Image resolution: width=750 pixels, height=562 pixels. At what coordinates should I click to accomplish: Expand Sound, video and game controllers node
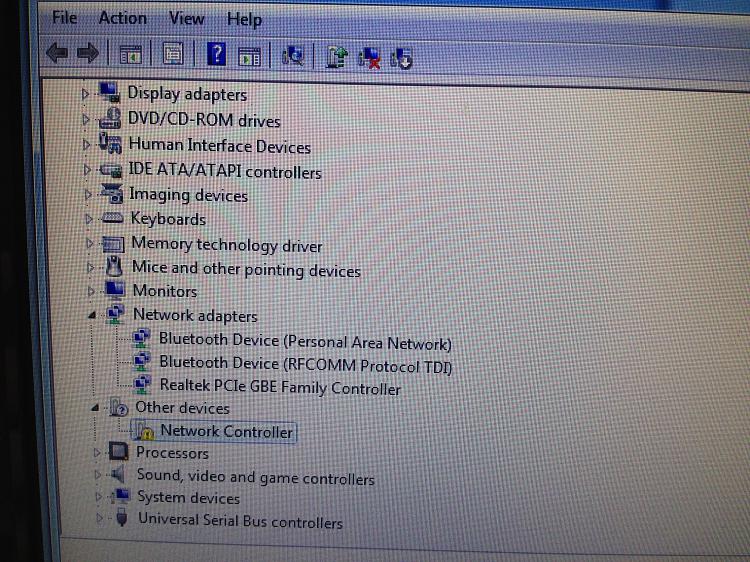[x=98, y=474]
